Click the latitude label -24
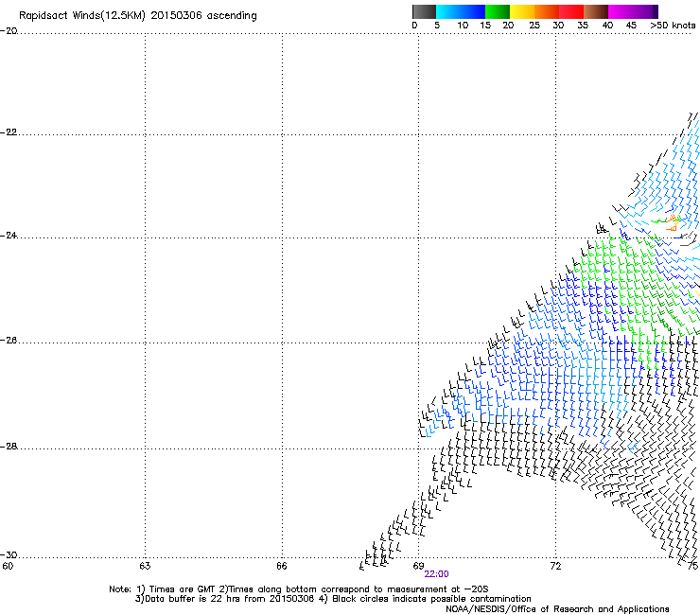 point(9,236)
